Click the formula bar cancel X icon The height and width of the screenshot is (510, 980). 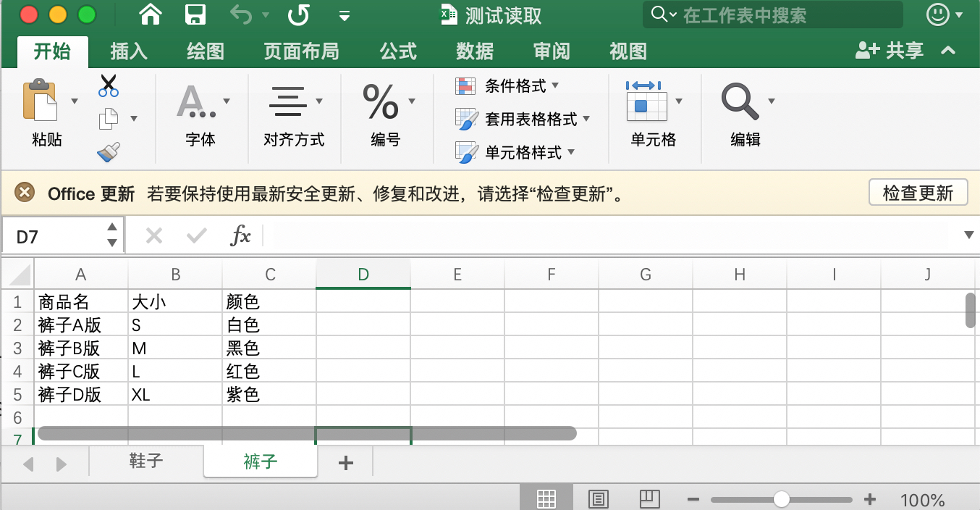click(x=154, y=235)
